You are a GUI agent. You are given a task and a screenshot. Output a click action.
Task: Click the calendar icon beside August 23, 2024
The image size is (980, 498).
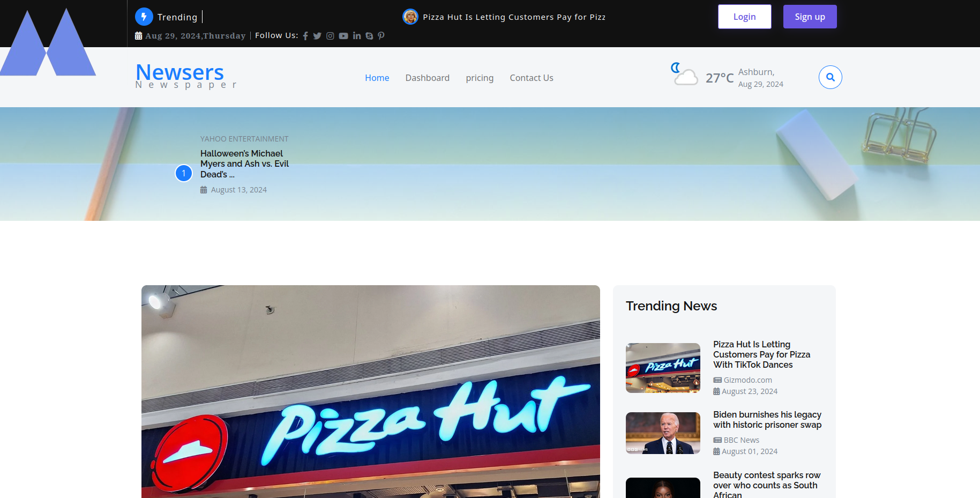coord(716,391)
